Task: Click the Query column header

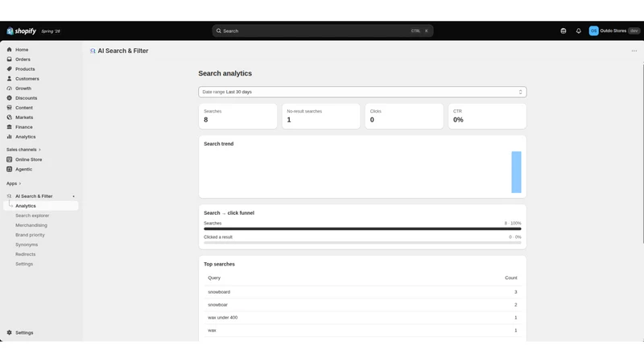Action: point(214,278)
